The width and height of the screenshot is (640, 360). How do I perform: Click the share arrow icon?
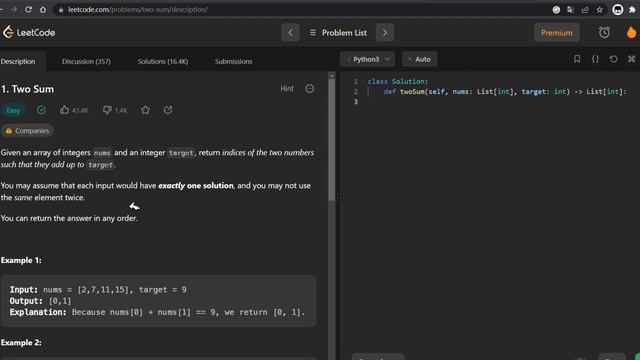[x=168, y=110]
